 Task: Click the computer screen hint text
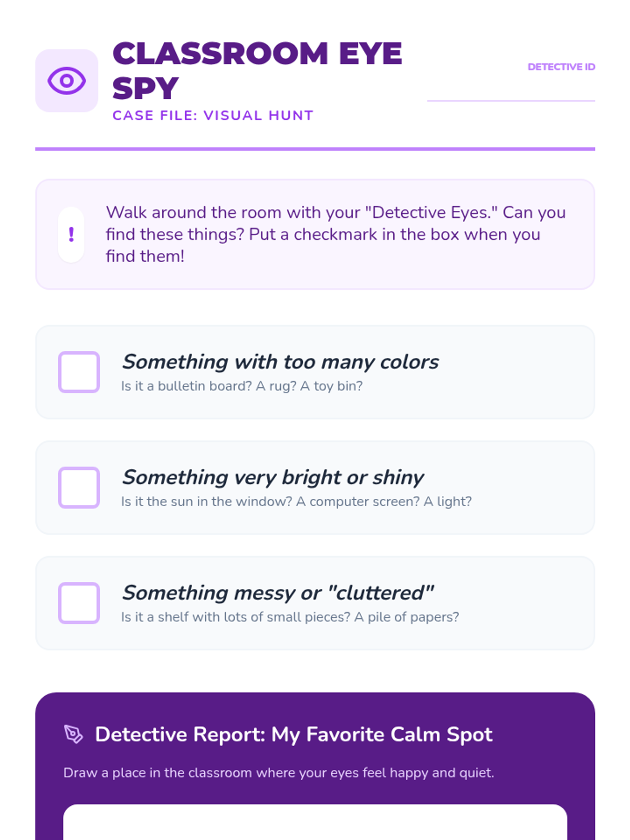click(x=296, y=501)
